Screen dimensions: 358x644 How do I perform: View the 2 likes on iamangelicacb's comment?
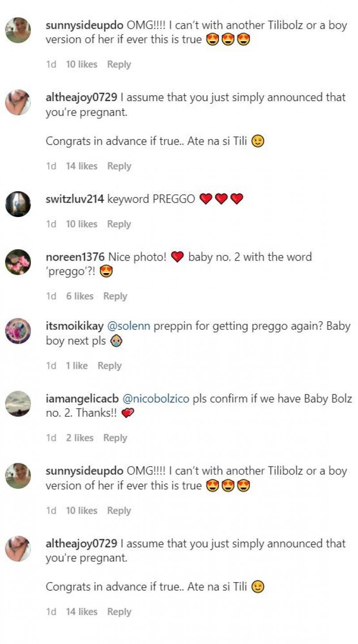click(80, 438)
